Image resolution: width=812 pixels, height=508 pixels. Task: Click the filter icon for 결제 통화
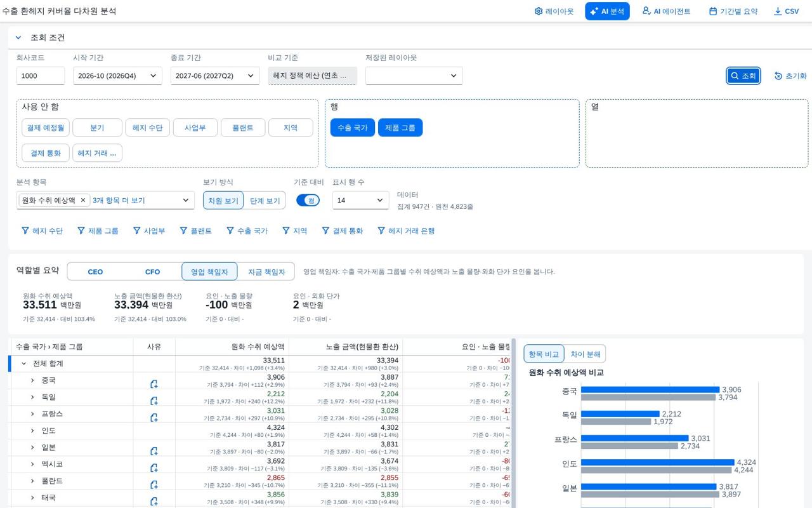coord(326,231)
